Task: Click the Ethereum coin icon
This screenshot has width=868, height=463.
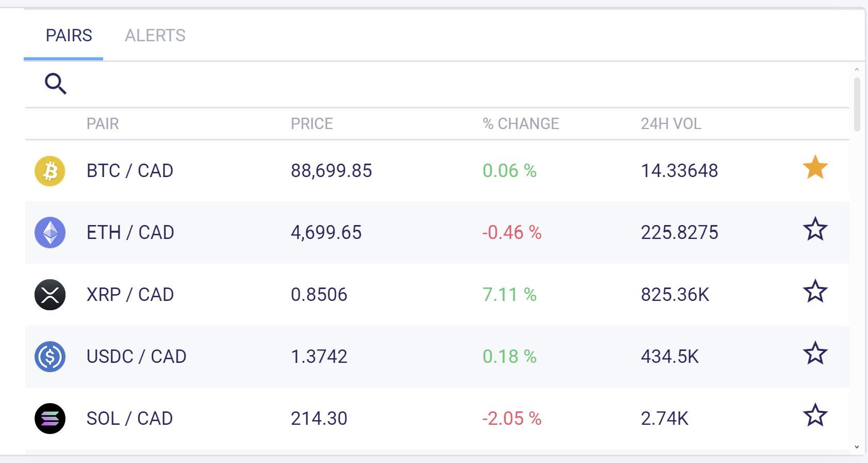Action: pos(50,233)
